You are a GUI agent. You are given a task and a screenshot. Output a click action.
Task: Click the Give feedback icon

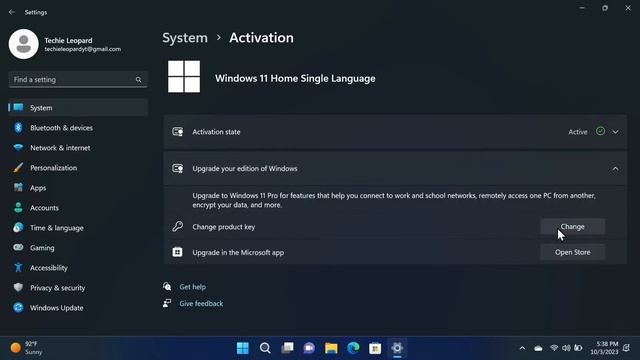click(x=167, y=303)
